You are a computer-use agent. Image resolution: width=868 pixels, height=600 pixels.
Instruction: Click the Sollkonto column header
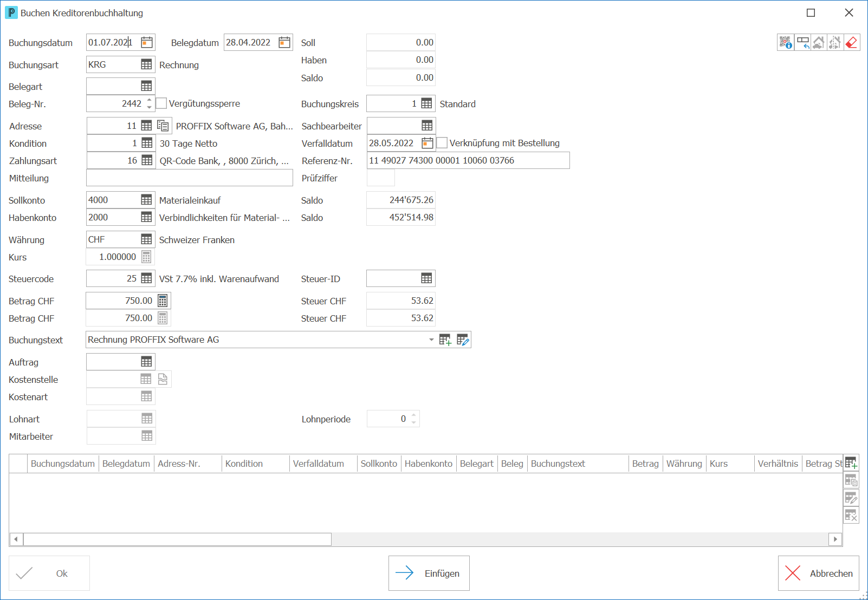pyautogui.click(x=379, y=464)
